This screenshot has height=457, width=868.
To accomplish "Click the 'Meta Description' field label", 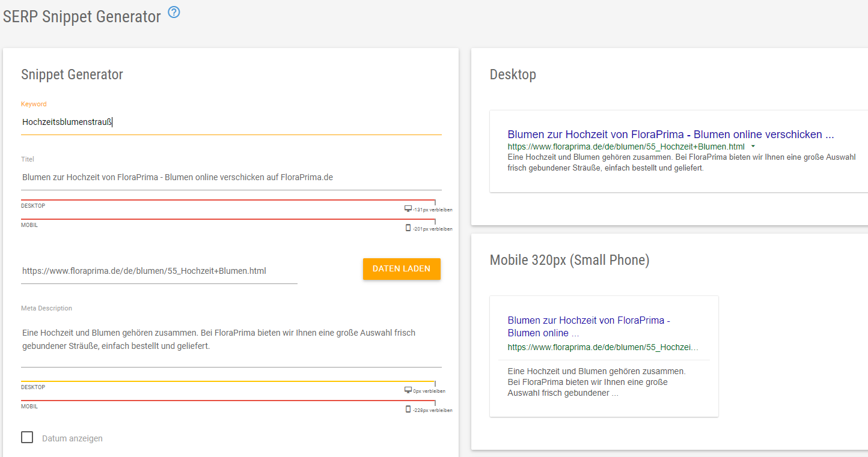I will (x=46, y=308).
